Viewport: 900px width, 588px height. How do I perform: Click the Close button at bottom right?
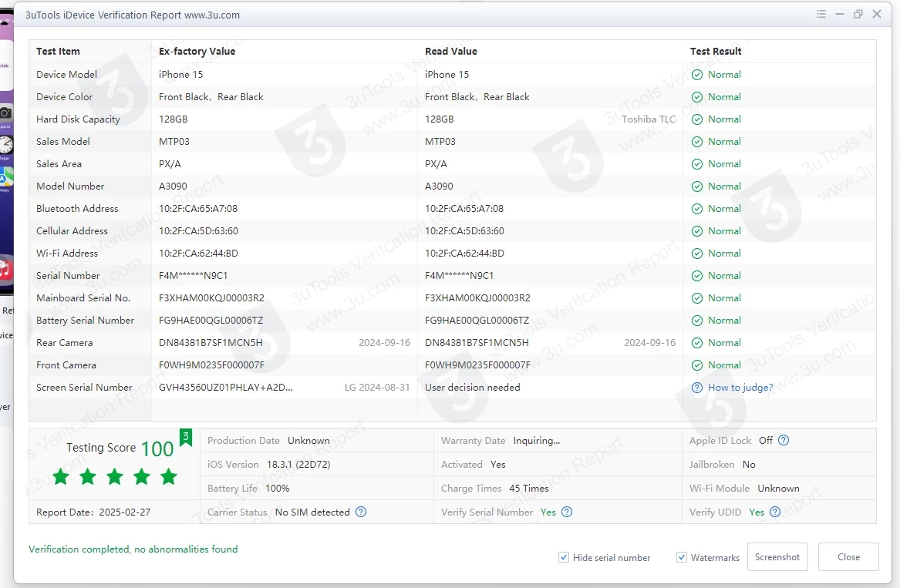848,557
